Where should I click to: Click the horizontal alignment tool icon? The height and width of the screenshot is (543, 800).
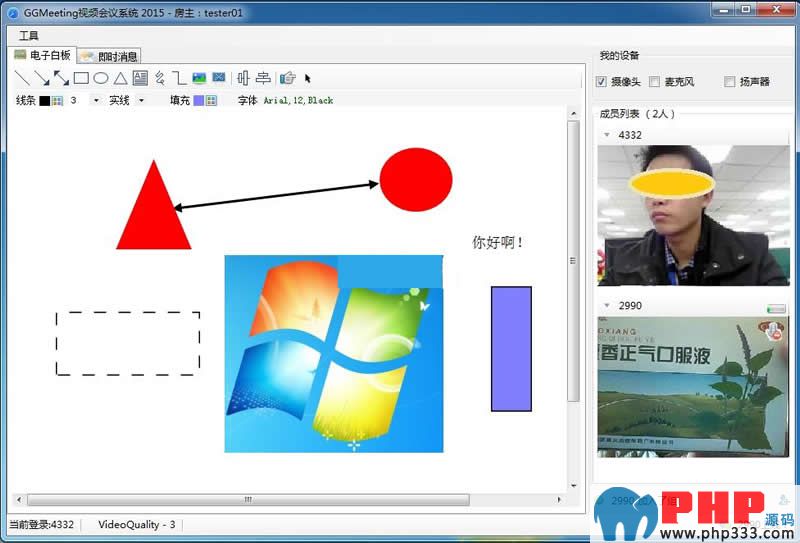coord(263,78)
